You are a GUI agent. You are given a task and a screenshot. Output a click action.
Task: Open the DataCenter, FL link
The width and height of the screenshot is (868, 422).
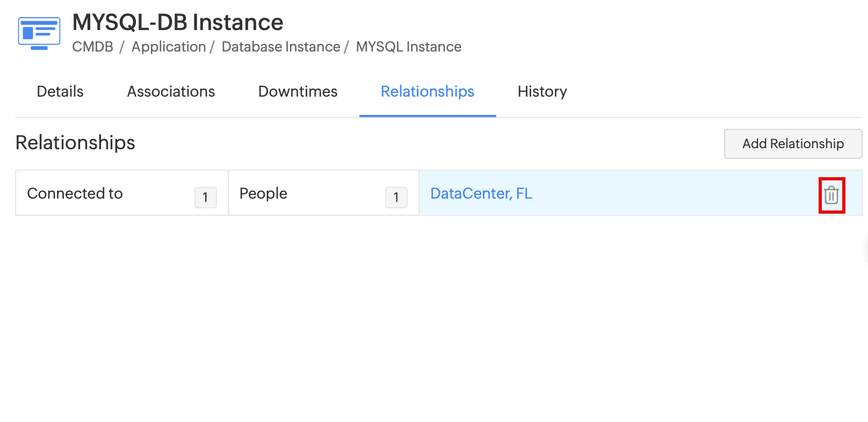click(x=481, y=193)
